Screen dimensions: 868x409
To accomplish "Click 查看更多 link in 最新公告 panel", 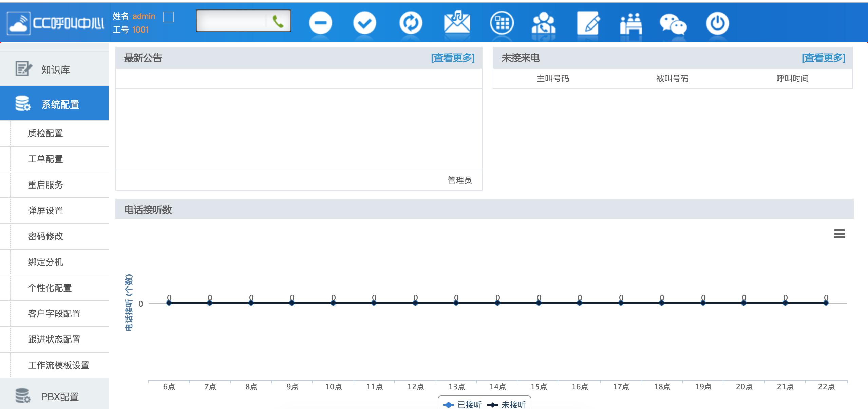I will coord(452,58).
